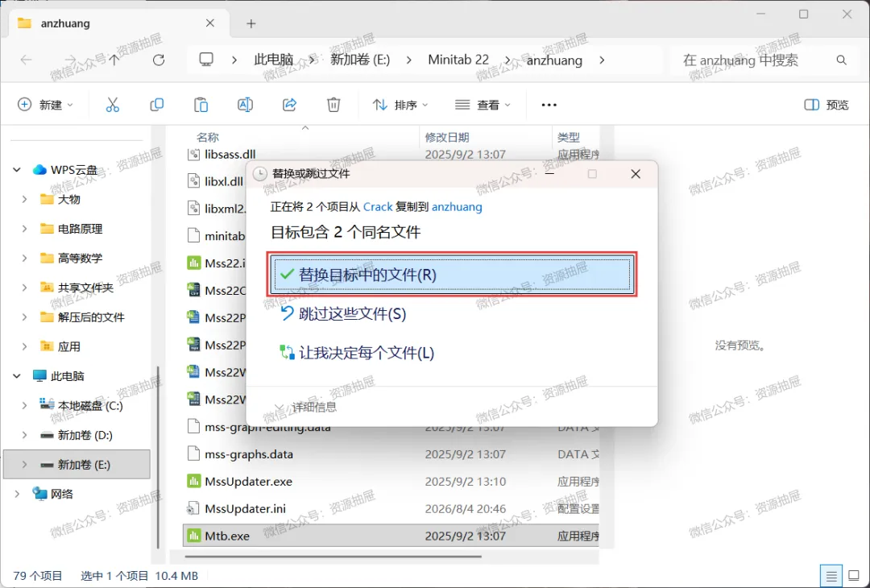This screenshot has width=870, height=588.
Task: Open the 新建 dropdown menu
Action: (x=45, y=105)
